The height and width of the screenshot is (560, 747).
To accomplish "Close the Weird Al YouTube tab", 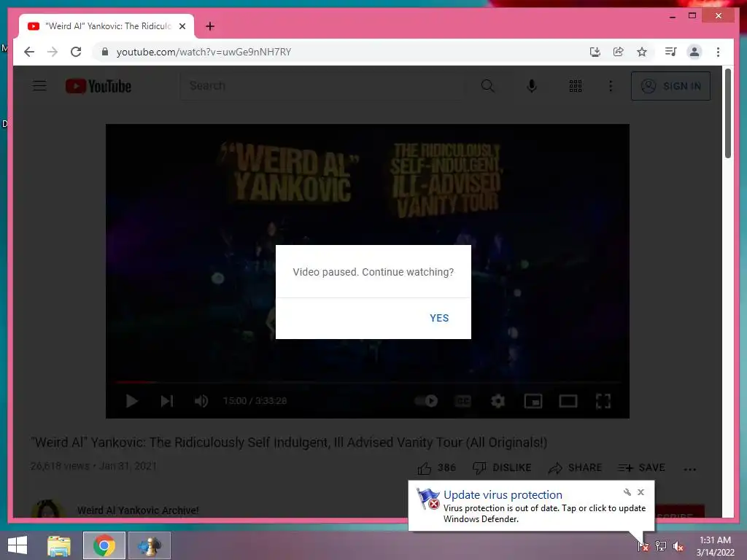I will click(182, 26).
